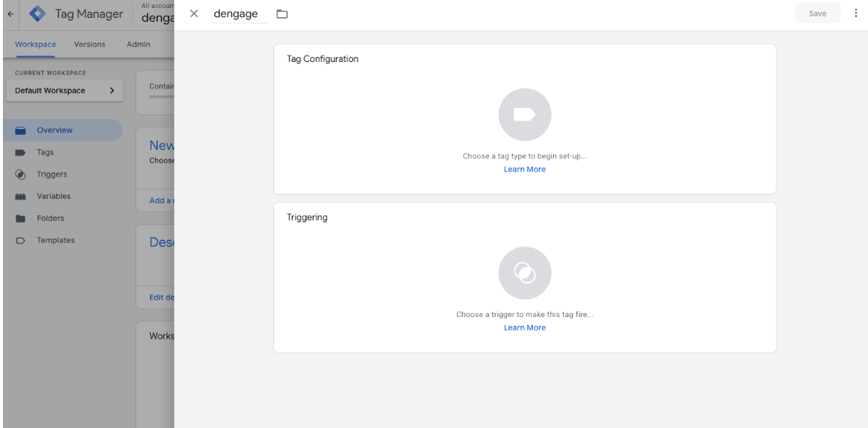
Task: Switch to the Versions tab
Action: [89, 45]
